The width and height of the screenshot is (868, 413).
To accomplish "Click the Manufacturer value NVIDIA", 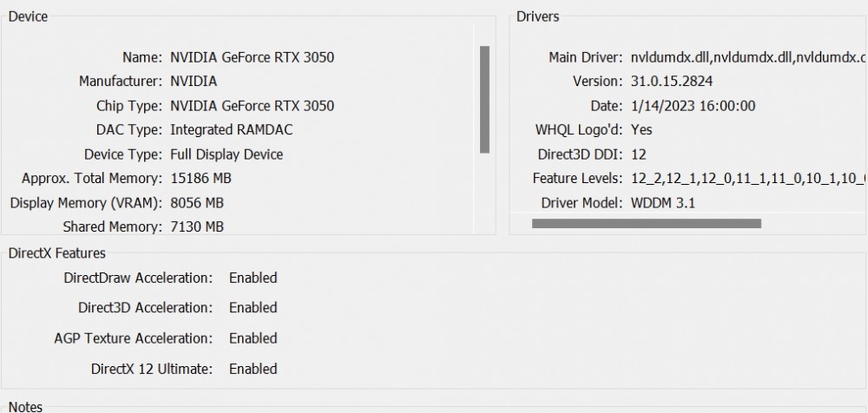I will [x=194, y=82].
